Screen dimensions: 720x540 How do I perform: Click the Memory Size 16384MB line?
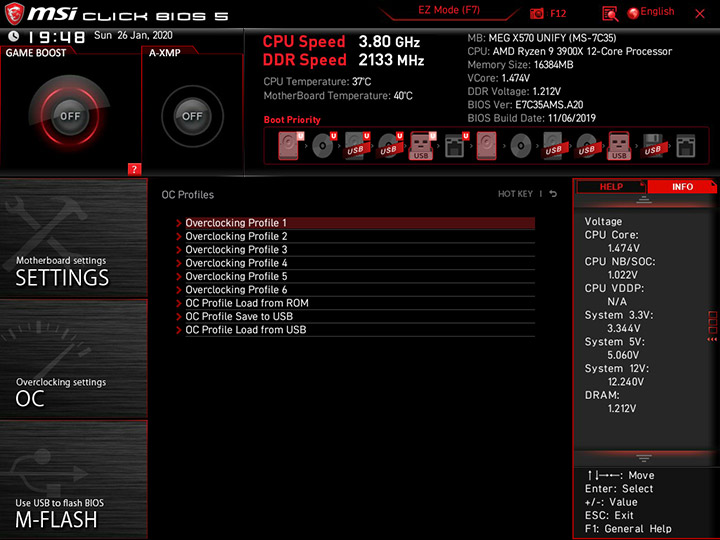coord(520,65)
